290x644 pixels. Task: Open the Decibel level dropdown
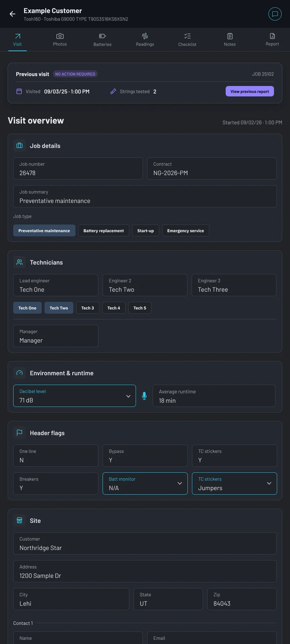[74, 396]
